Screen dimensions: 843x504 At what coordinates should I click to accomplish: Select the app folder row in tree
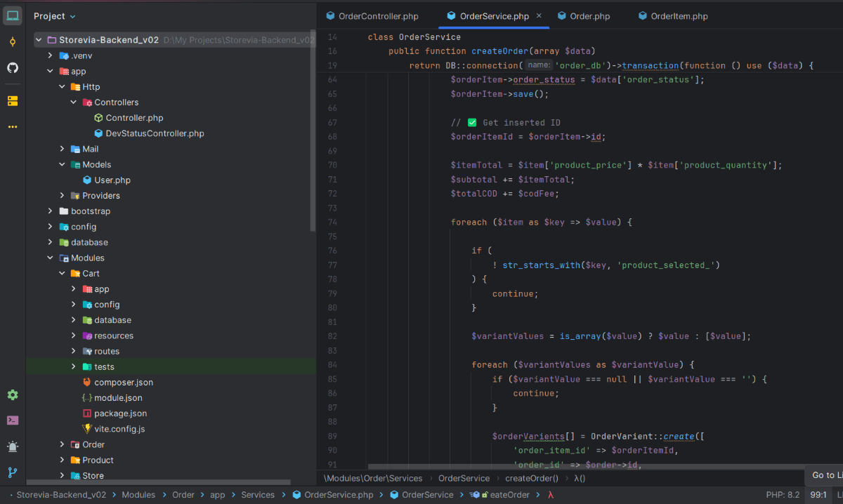tap(171, 72)
